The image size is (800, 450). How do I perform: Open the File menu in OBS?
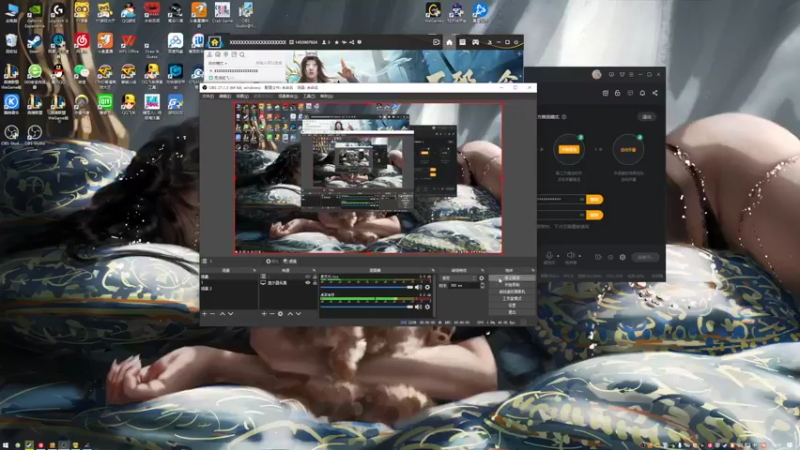[208, 96]
